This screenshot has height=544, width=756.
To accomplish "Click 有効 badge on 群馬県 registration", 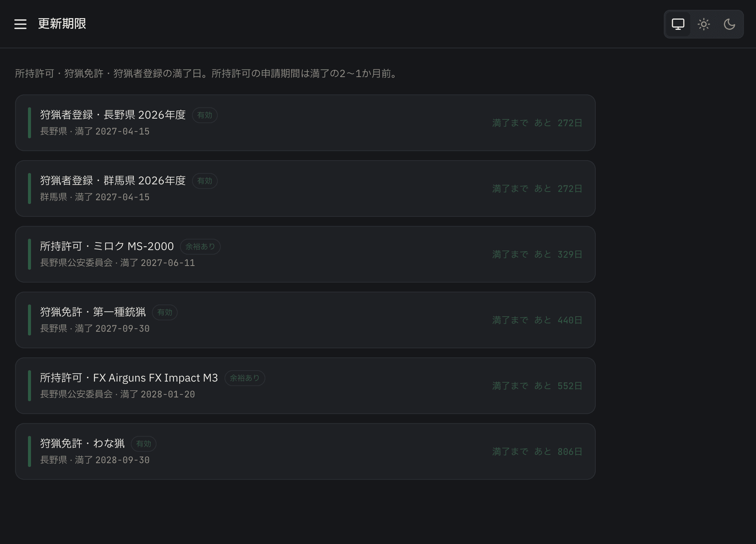I will pyautogui.click(x=205, y=181).
